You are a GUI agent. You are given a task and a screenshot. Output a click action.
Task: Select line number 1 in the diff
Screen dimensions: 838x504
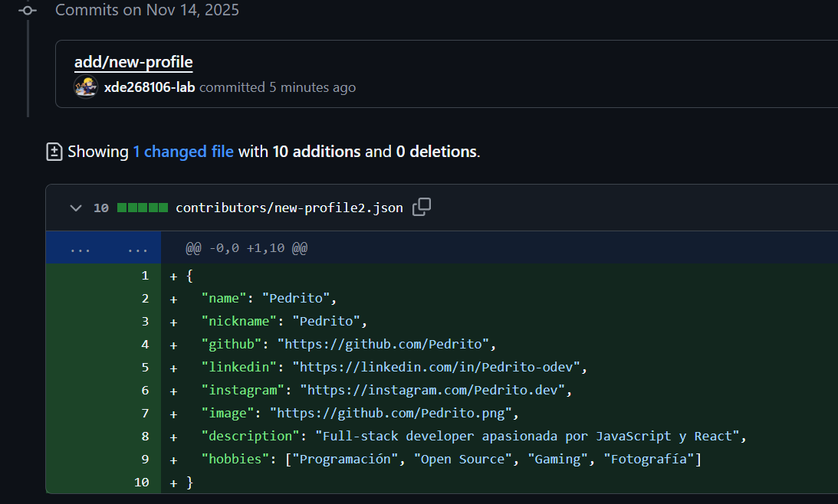click(145, 276)
